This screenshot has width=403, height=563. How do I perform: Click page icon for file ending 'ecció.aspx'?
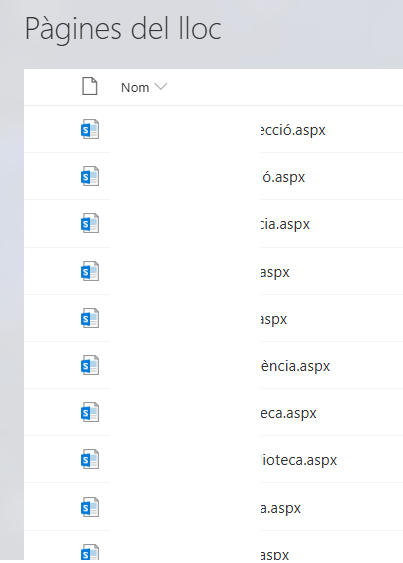tap(90, 129)
